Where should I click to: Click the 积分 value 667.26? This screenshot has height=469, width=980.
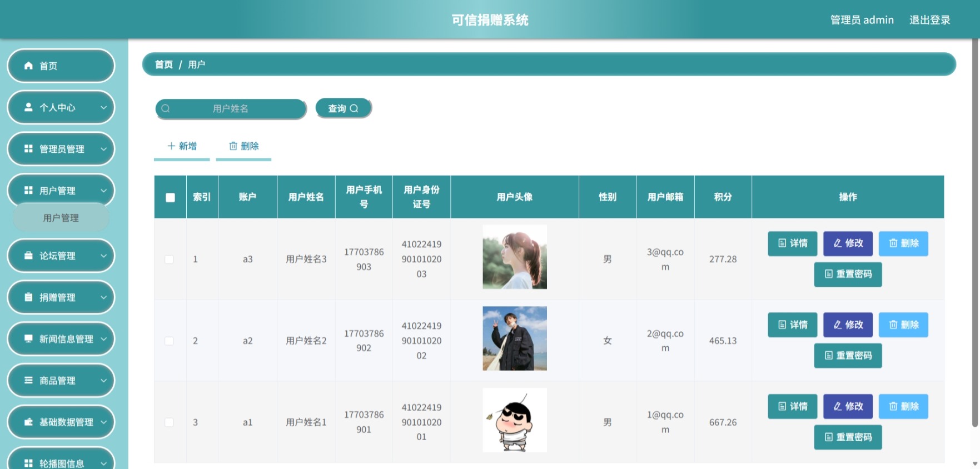723,422
